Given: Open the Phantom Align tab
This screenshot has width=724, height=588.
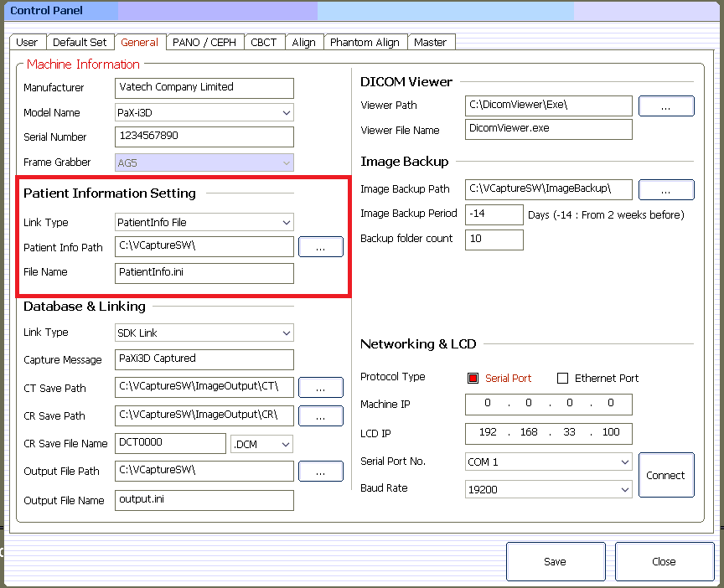Looking at the screenshot, I should [x=365, y=42].
